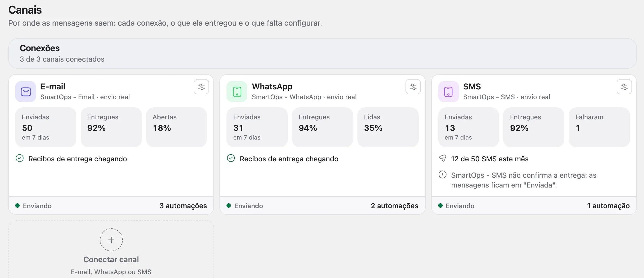Click 'SmartOps - WhatsApp · envio real' subtitle

(304, 97)
